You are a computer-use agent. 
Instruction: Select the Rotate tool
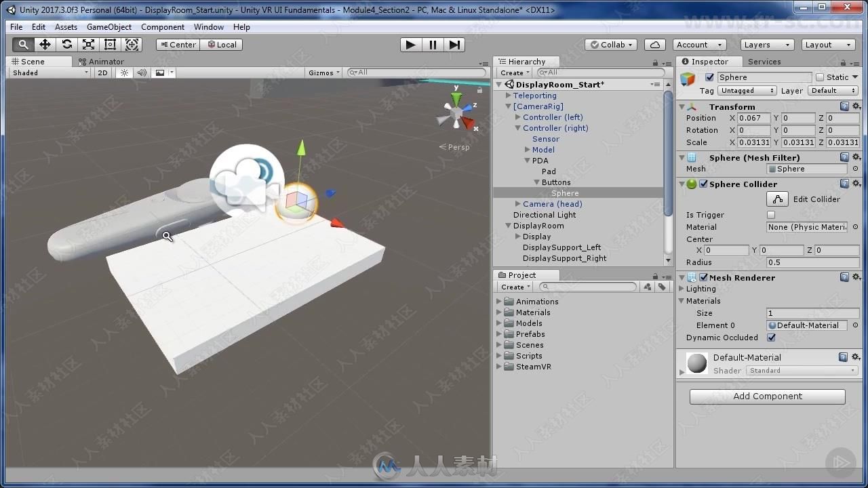click(66, 45)
